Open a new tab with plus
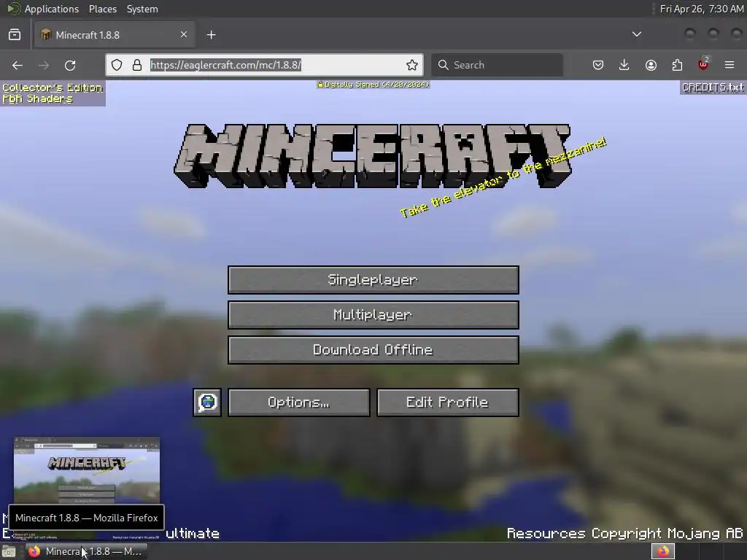 click(212, 35)
